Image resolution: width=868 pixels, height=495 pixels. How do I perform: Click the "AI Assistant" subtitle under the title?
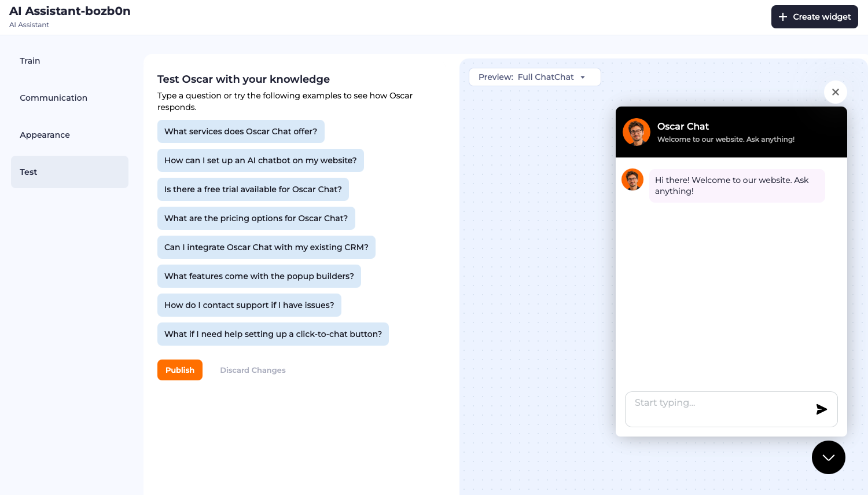[x=29, y=25]
